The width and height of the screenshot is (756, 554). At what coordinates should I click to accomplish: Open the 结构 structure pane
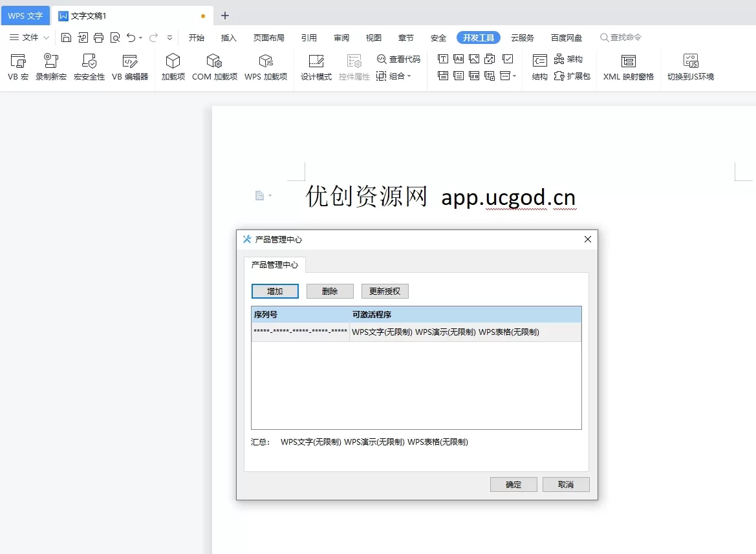pyautogui.click(x=539, y=67)
